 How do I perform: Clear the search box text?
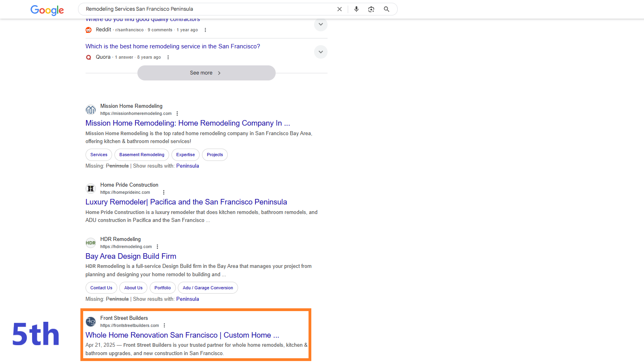pos(339,9)
